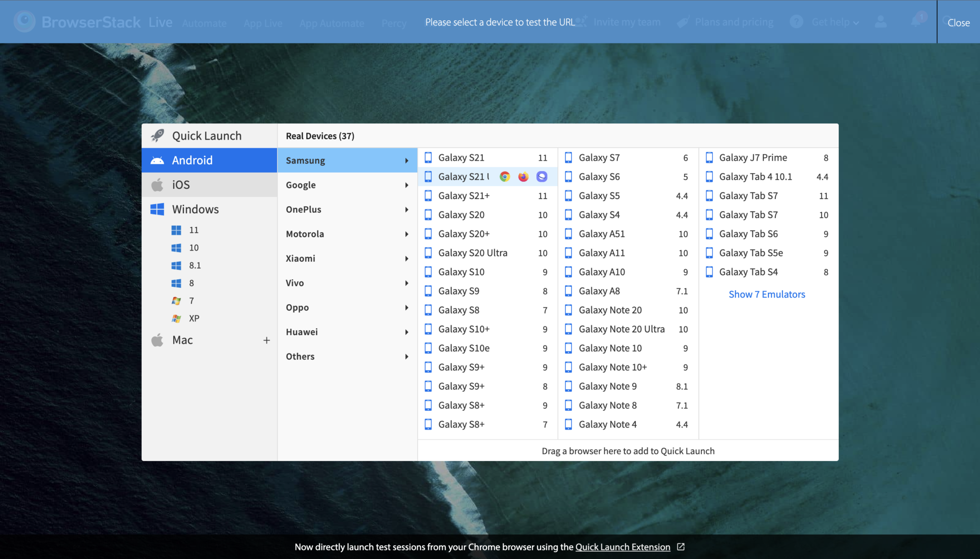Click the Invite my team icon

[x=581, y=22]
